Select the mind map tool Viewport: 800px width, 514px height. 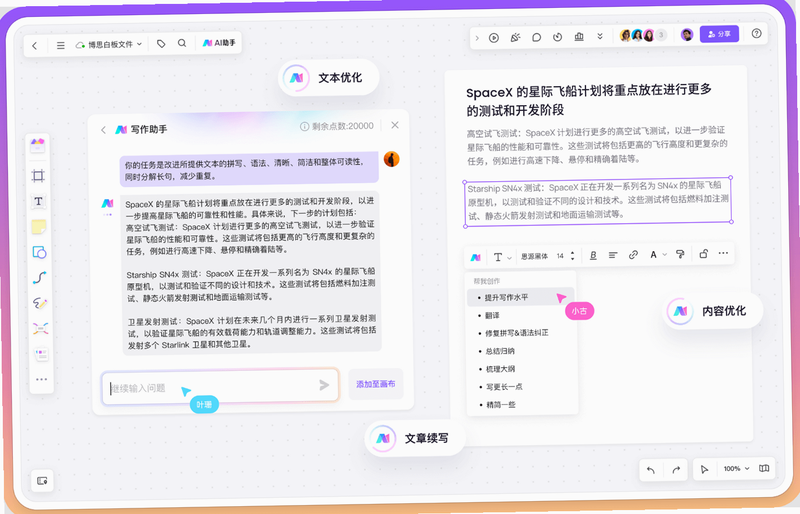coord(41,328)
